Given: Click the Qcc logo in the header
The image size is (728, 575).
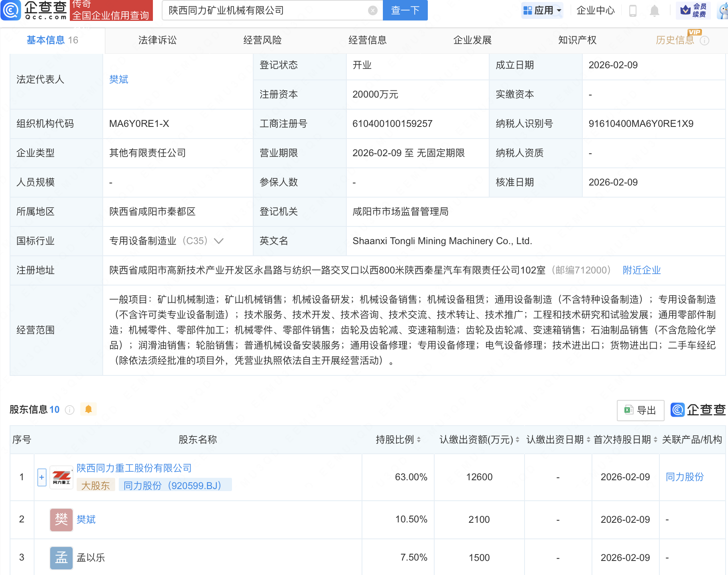Looking at the screenshot, I should pos(34,10).
